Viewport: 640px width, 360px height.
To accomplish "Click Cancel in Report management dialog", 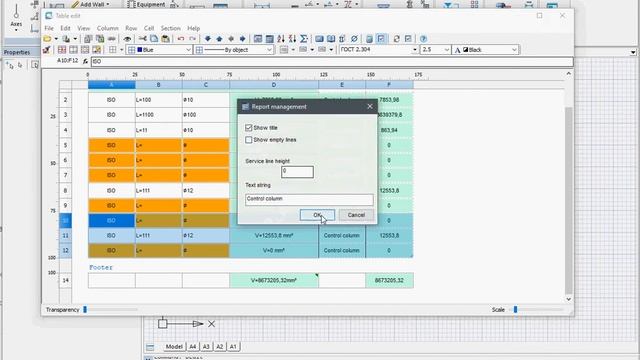I will tap(356, 215).
